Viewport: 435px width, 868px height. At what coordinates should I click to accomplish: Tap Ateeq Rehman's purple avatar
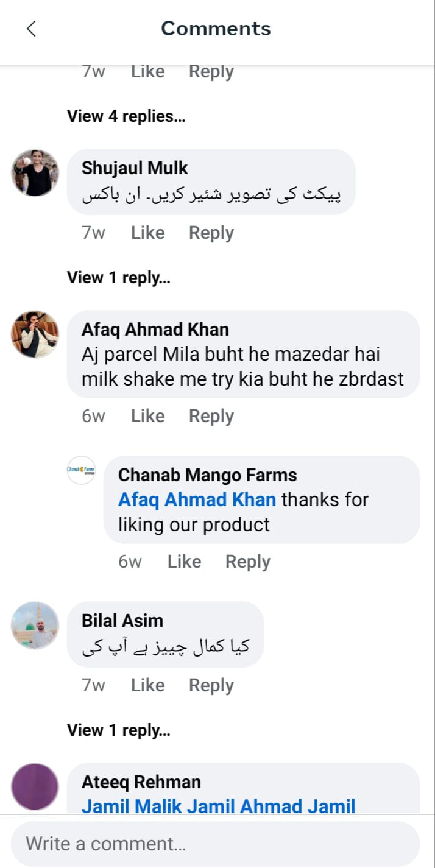pos(35,786)
